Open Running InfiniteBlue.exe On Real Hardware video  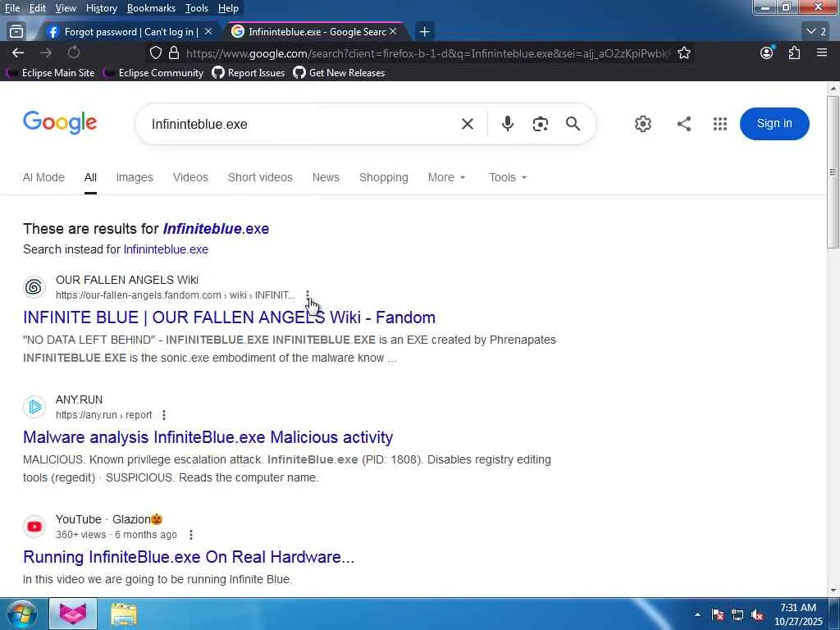pyautogui.click(x=189, y=557)
